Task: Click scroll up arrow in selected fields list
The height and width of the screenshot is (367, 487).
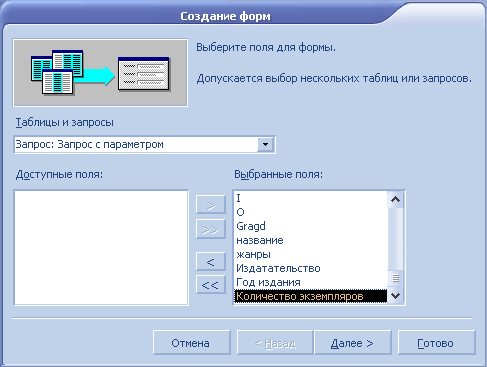Action: [x=395, y=199]
